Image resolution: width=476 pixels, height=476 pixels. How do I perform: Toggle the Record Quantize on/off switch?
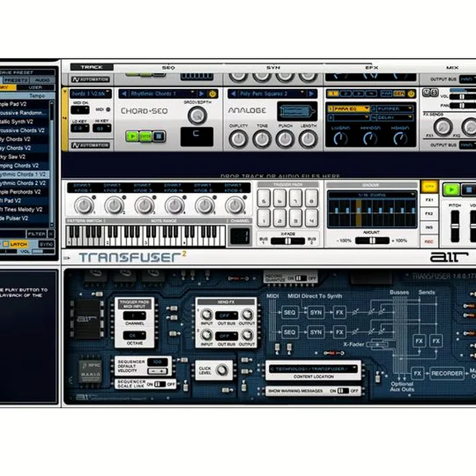pos(301,278)
